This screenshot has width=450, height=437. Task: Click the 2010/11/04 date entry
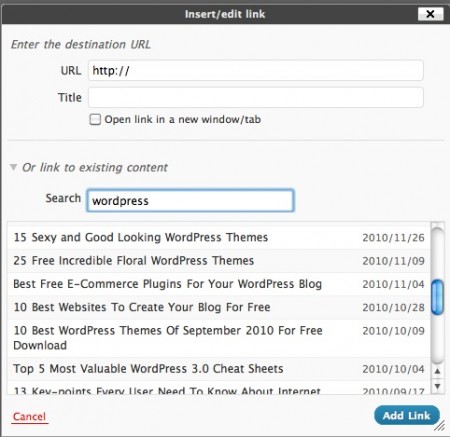point(393,284)
